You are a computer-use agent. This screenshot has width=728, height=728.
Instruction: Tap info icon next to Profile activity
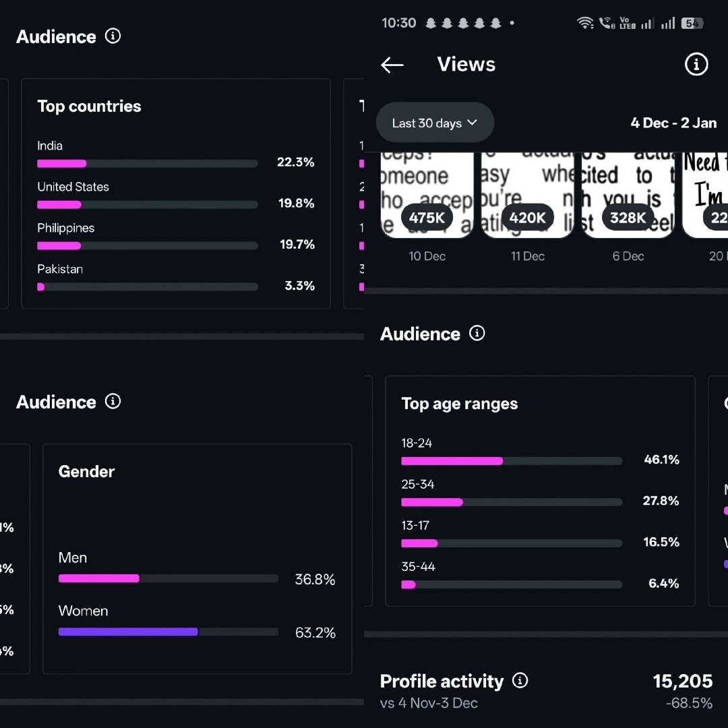[520, 680]
